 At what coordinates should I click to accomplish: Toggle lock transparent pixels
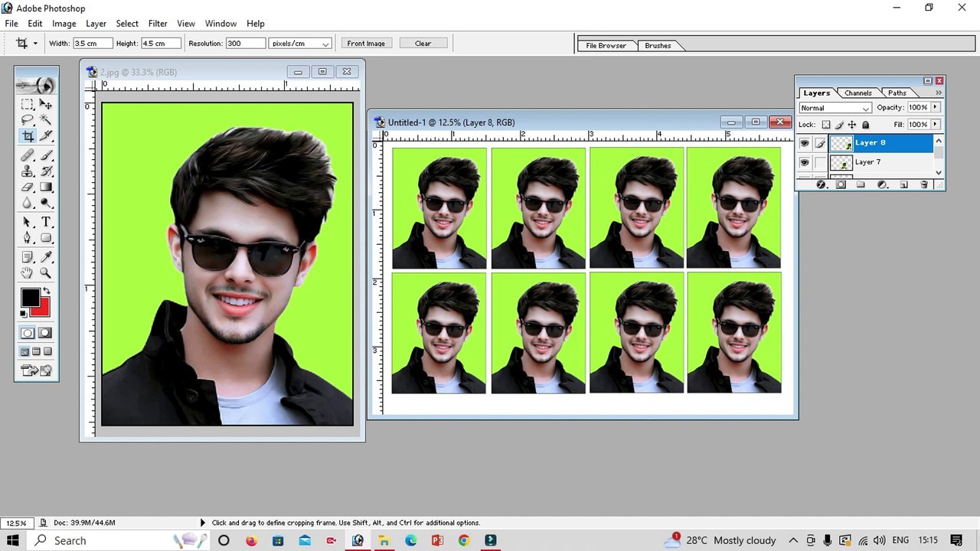tap(825, 125)
